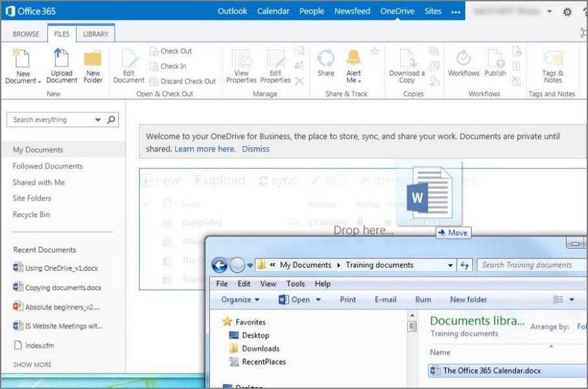Open the more navigation ellipsis menu

point(455,12)
